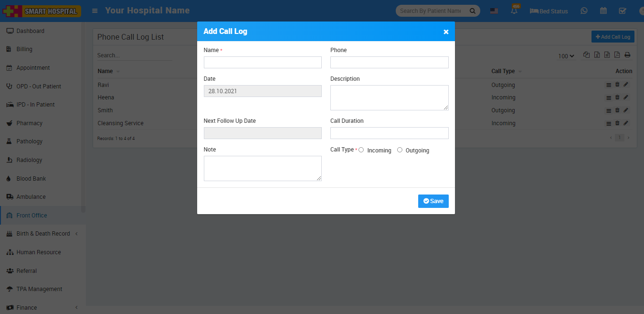Close the Add Call Log dialog

(446, 32)
